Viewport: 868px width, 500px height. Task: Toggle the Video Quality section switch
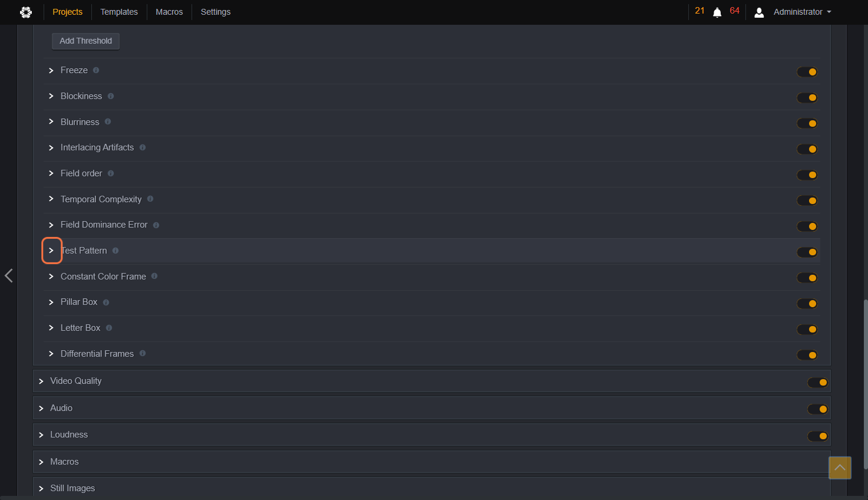point(818,383)
